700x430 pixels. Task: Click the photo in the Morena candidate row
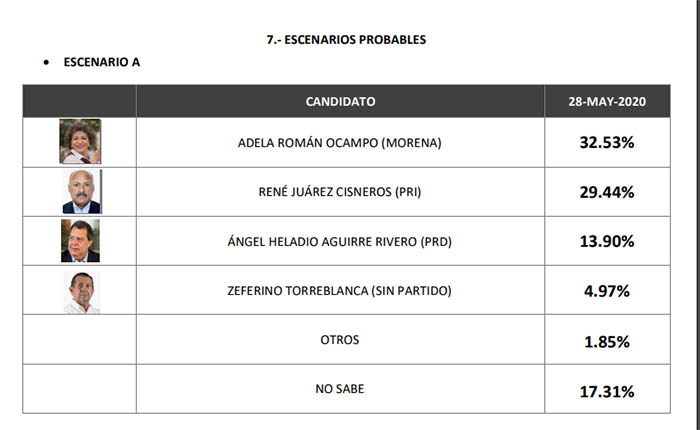pyautogui.click(x=80, y=141)
